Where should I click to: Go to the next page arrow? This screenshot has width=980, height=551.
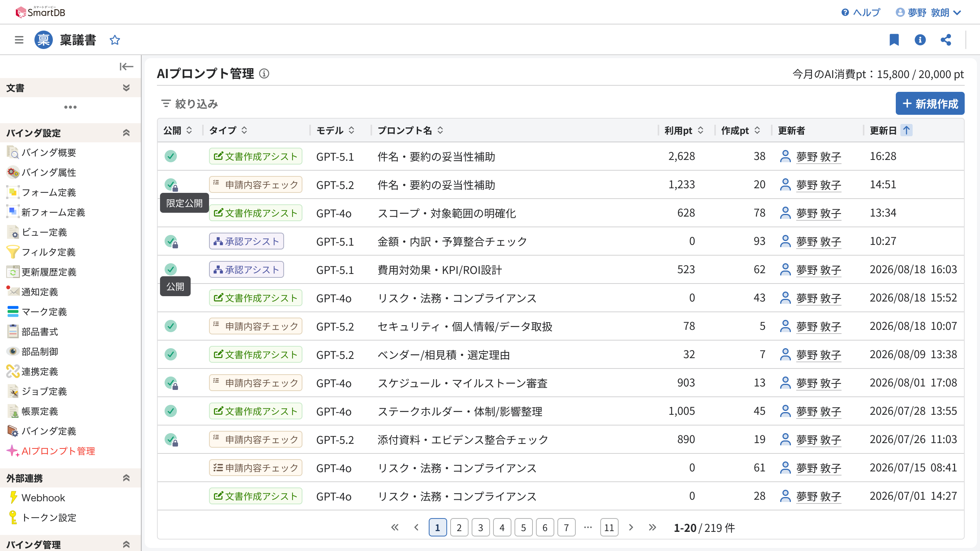[631, 528]
